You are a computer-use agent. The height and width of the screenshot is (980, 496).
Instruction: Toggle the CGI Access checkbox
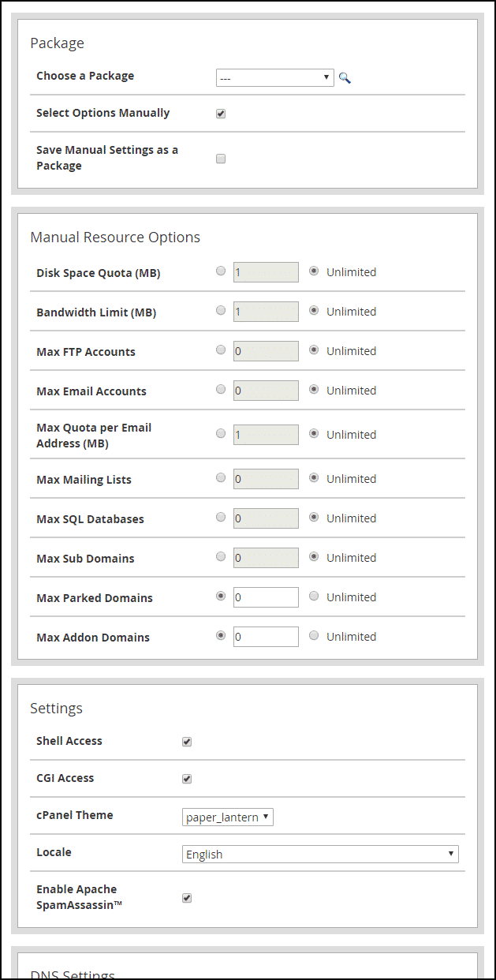point(187,779)
